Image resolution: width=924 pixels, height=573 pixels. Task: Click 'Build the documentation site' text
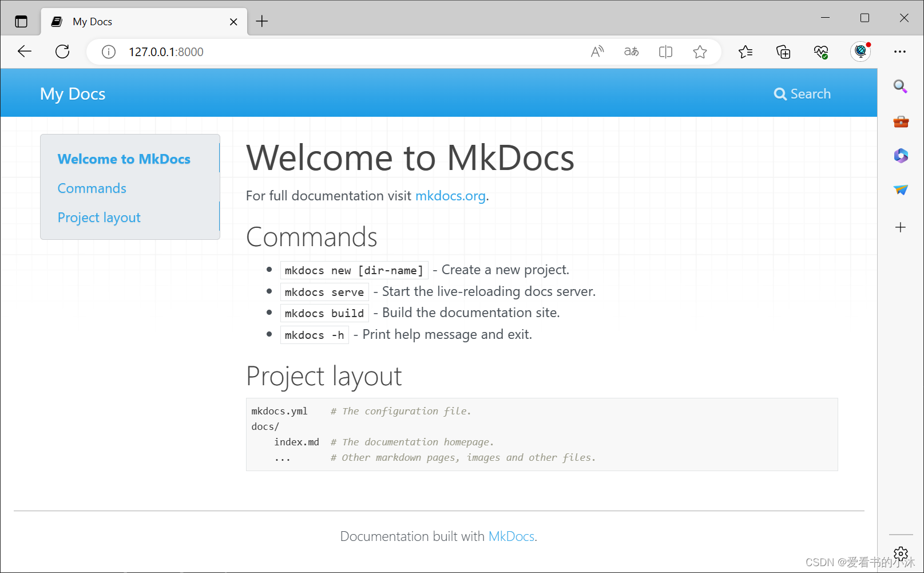[x=470, y=313]
